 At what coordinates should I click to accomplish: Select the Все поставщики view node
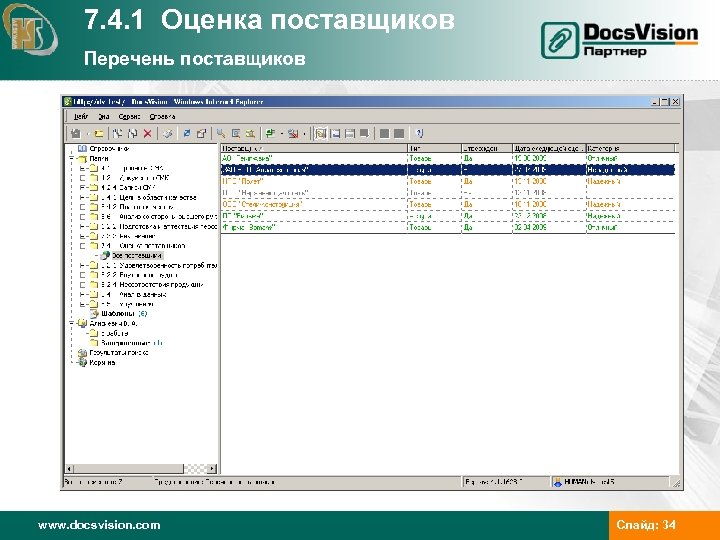pyautogui.click(x=137, y=255)
